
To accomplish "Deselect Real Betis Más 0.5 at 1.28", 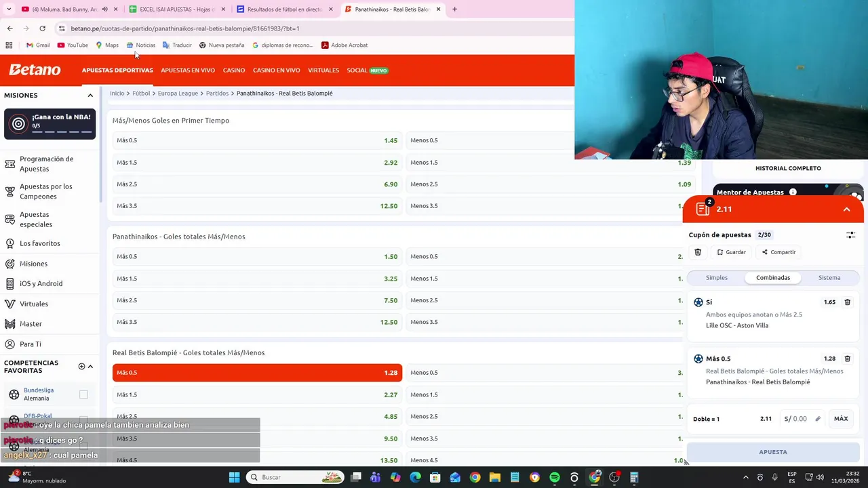I will coord(257,373).
